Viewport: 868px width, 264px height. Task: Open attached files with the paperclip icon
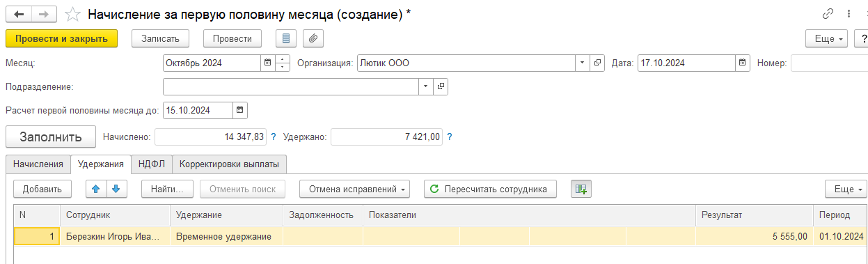(x=313, y=39)
